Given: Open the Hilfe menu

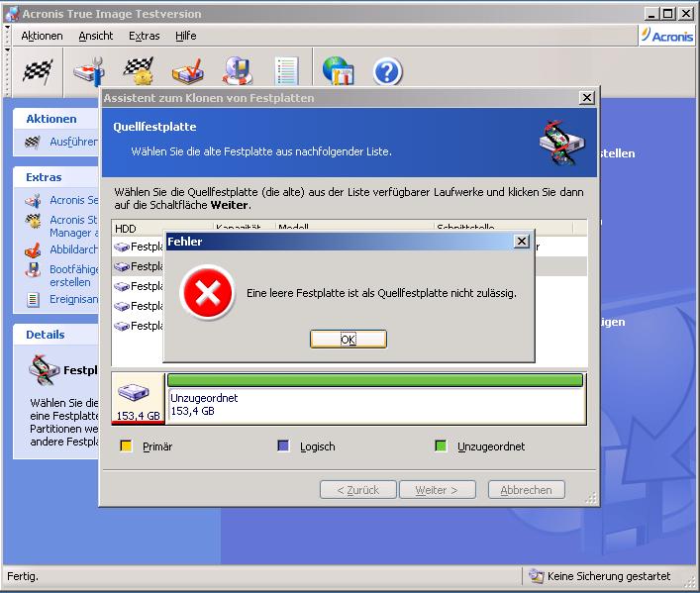Looking at the screenshot, I should coord(186,36).
